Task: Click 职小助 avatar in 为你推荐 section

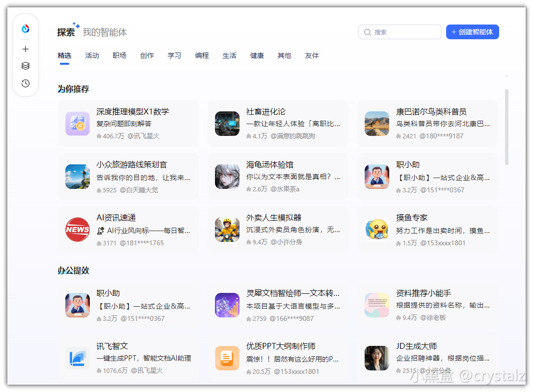Action: click(376, 177)
